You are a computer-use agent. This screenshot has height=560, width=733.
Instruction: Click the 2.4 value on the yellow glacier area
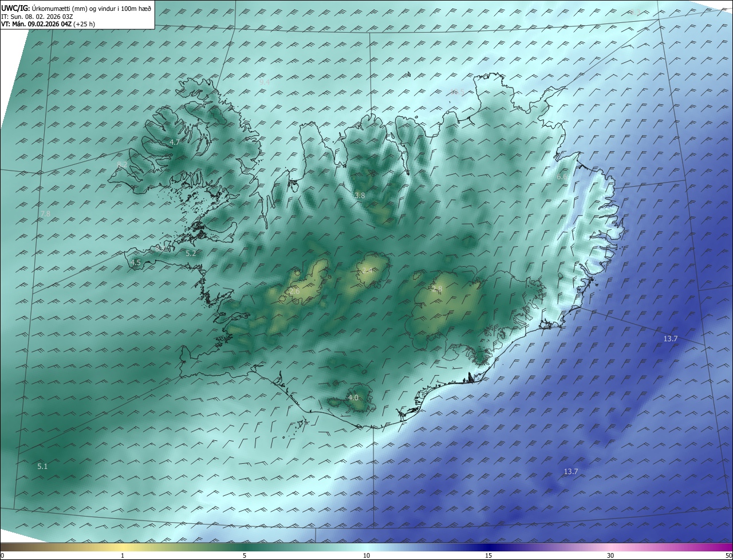pyautogui.click(x=368, y=270)
